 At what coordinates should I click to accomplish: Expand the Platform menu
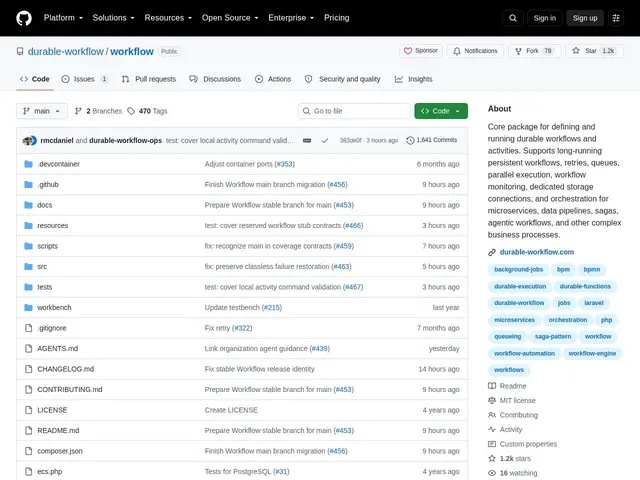point(63,18)
